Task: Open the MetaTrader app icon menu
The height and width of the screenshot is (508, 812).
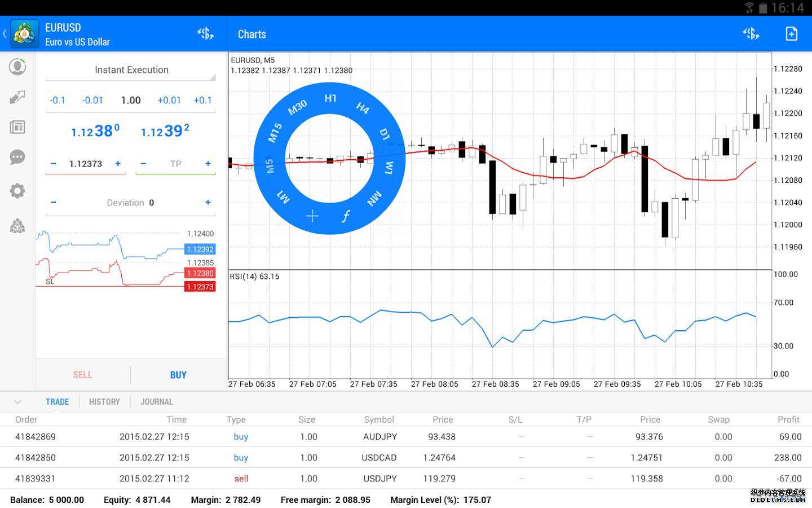Action: click(x=24, y=34)
